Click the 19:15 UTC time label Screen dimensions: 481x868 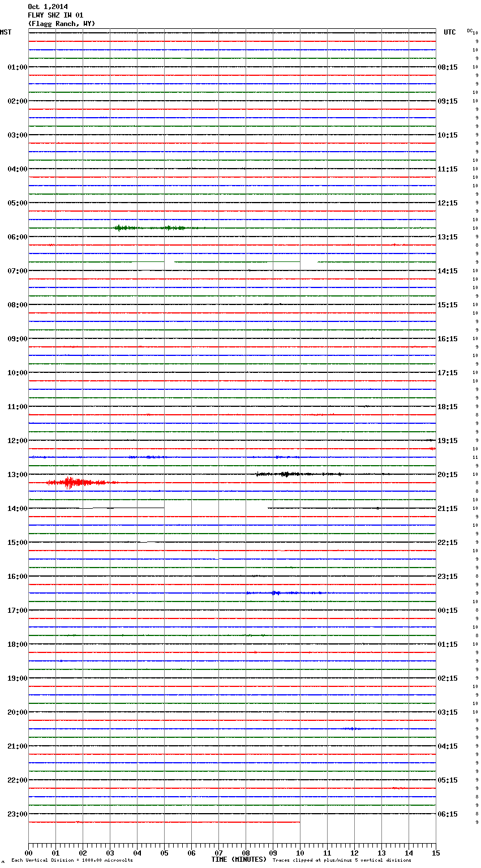click(448, 441)
